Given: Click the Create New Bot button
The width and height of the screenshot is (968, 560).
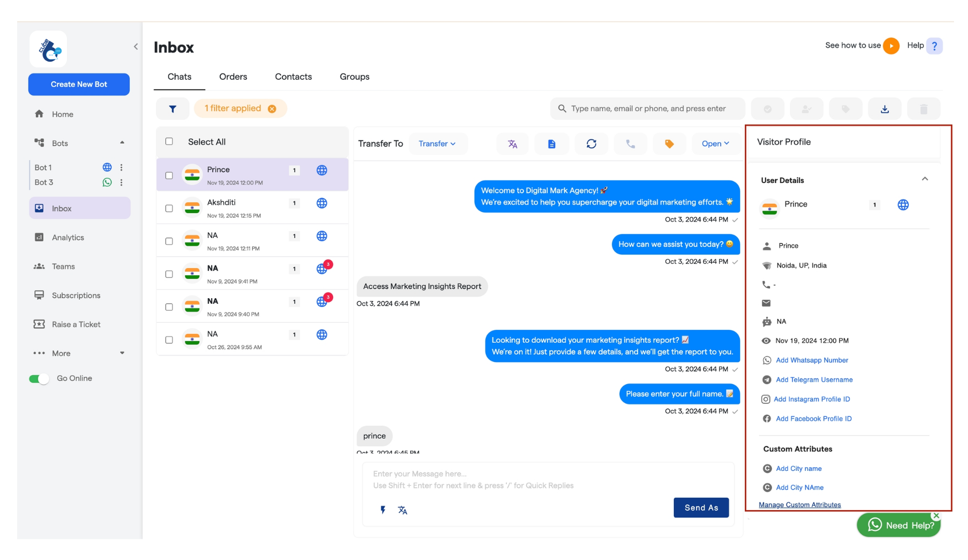Looking at the screenshot, I should (x=79, y=85).
